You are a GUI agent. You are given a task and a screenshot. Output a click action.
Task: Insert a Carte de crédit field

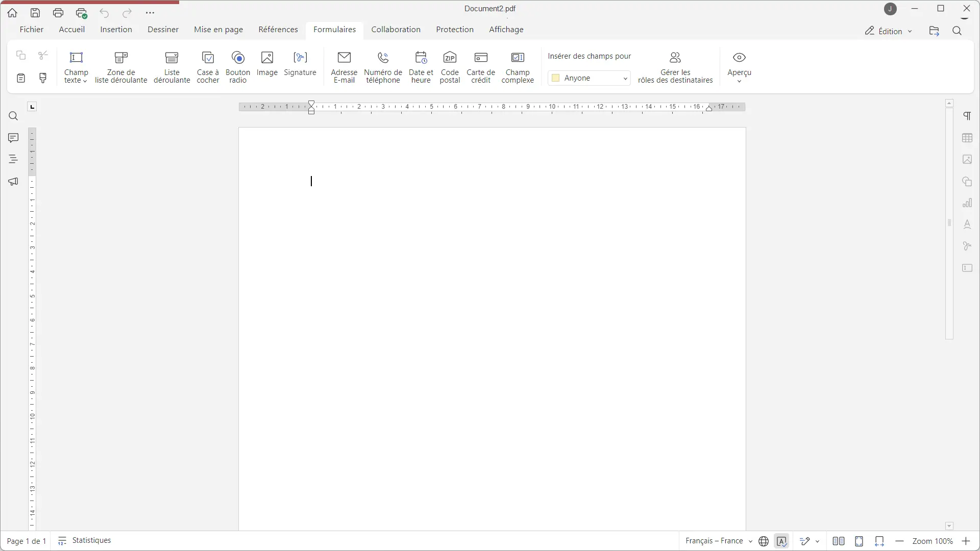tap(481, 67)
